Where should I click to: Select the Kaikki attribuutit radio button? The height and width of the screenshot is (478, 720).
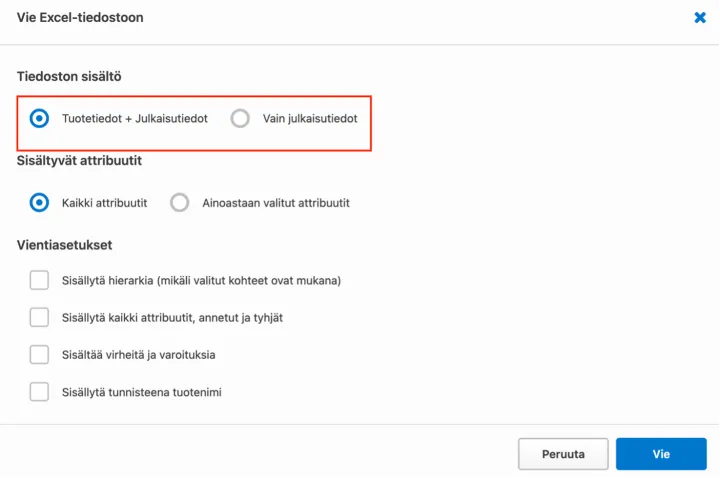[x=39, y=203]
